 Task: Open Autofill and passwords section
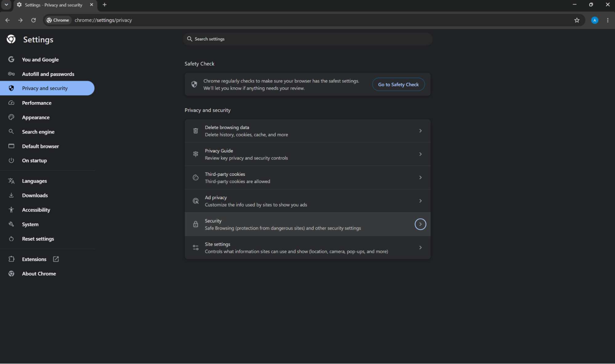pos(47,74)
